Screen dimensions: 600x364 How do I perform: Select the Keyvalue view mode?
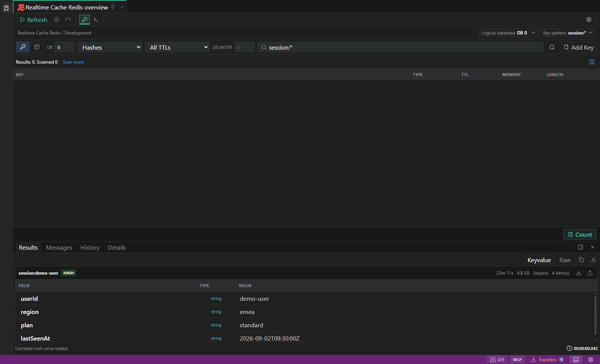click(x=539, y=260)
